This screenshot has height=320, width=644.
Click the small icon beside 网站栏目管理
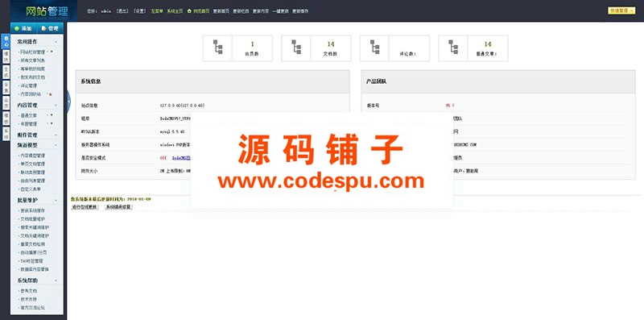[52, 52]
